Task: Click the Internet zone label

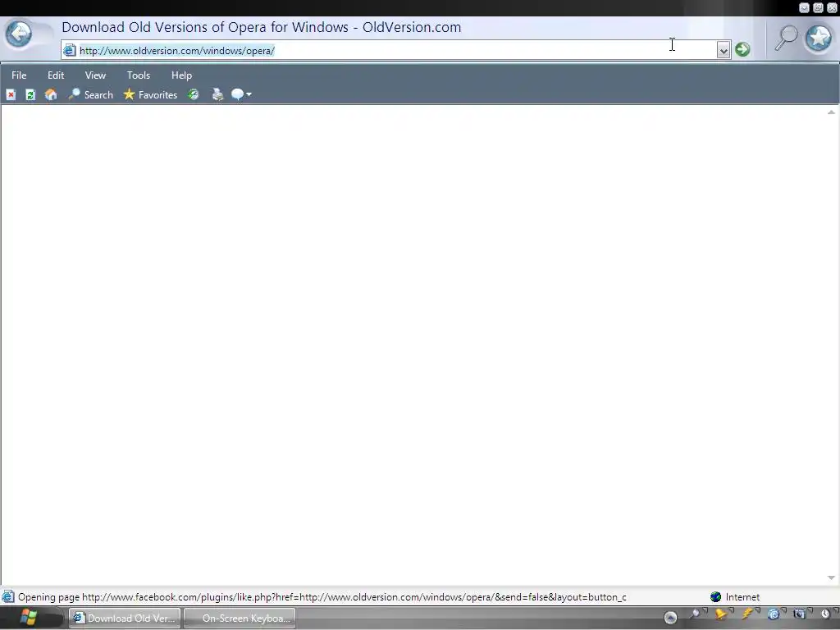Action: [742, 597]
